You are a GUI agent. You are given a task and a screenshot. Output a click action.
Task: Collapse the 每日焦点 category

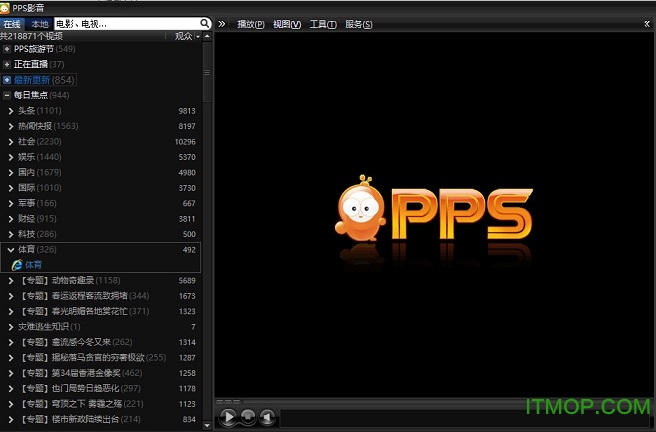pos(7,95)
